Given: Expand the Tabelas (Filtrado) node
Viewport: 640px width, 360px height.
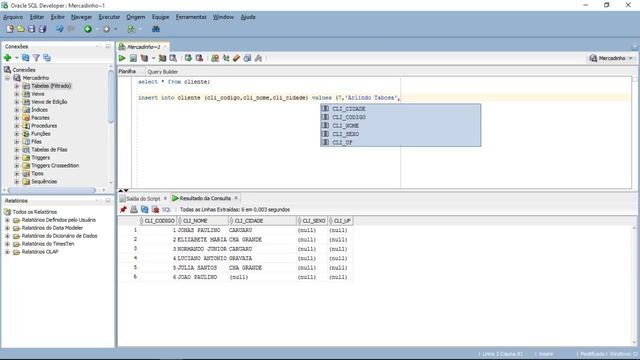Looking at the screenshot, I should pos(17,86).
